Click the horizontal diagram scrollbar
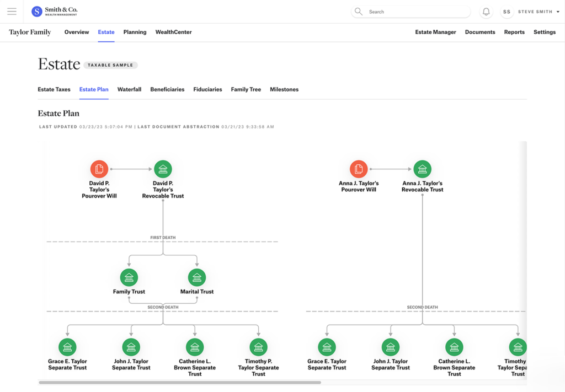Screen dimensions: 565x392 coord(180,382)
